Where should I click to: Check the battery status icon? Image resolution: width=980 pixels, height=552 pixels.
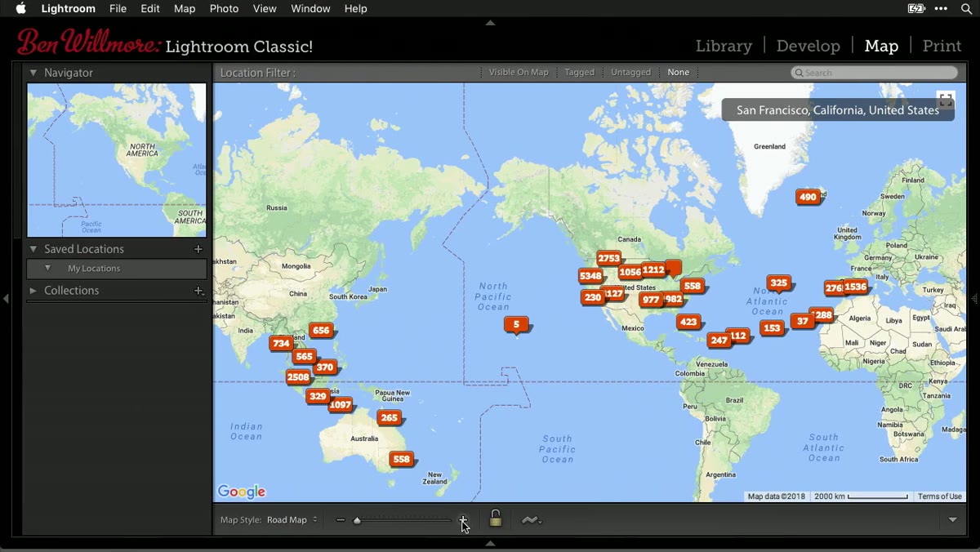click(x=916, y=8)
